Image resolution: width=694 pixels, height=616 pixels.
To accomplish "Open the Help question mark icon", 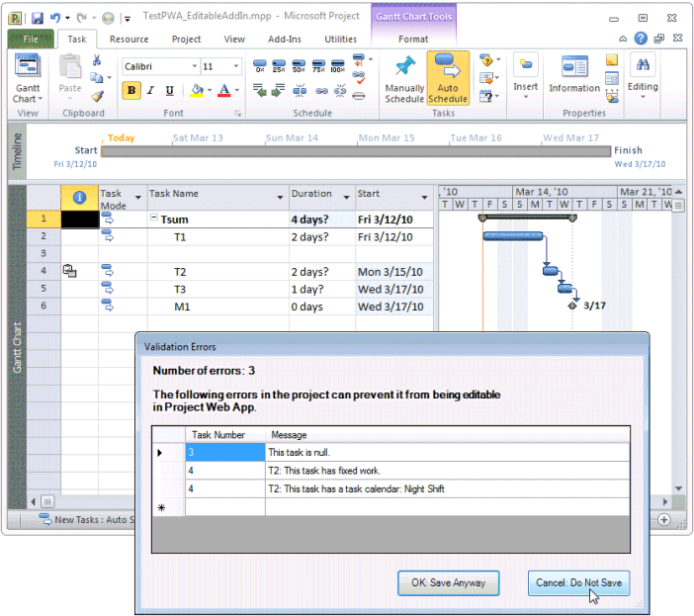I will (x=641, y=39).
